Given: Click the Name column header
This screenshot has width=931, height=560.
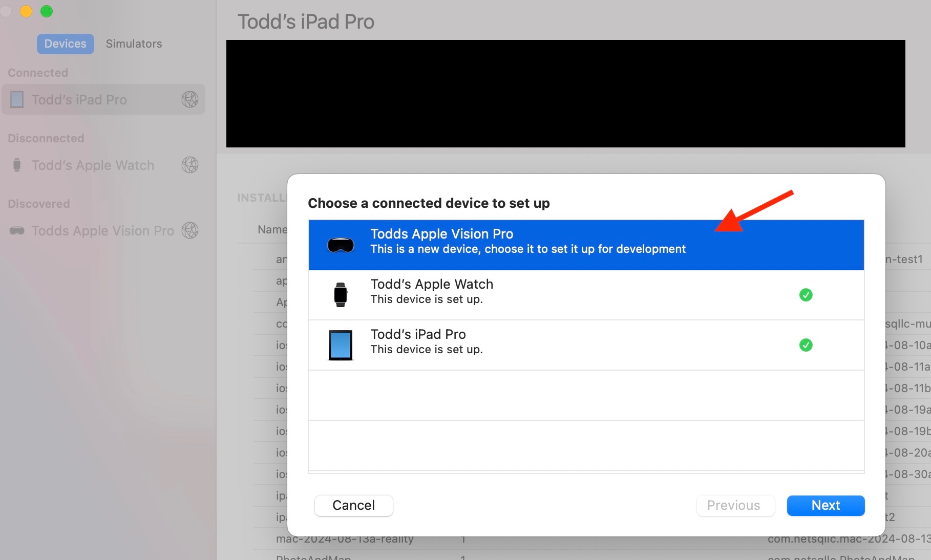Looking at the screenshot, I should (x=272, y=229).
